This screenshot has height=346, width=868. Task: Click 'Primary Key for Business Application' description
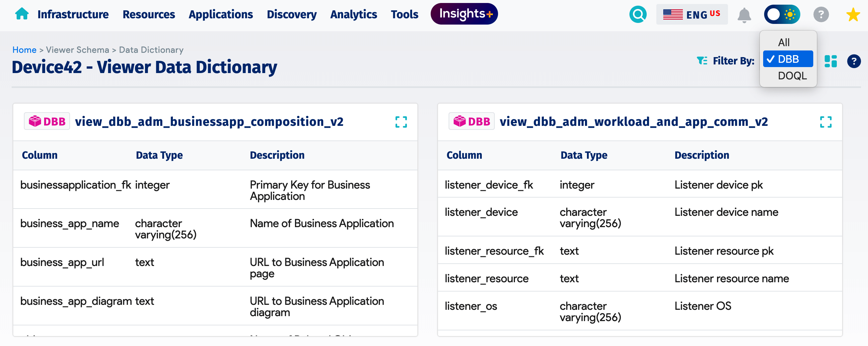click(310, 191)
